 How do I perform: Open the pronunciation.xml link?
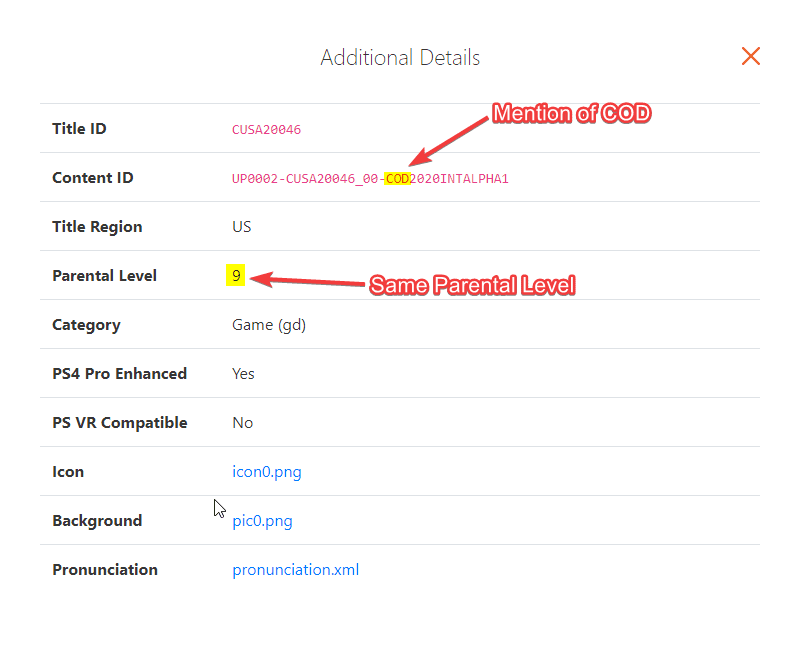pos(295,570)
